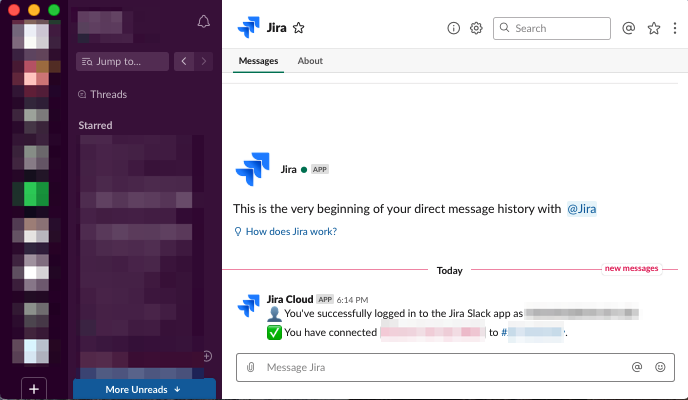
Task: Open How does Jira work? link
Action: (x=286, y=232)
